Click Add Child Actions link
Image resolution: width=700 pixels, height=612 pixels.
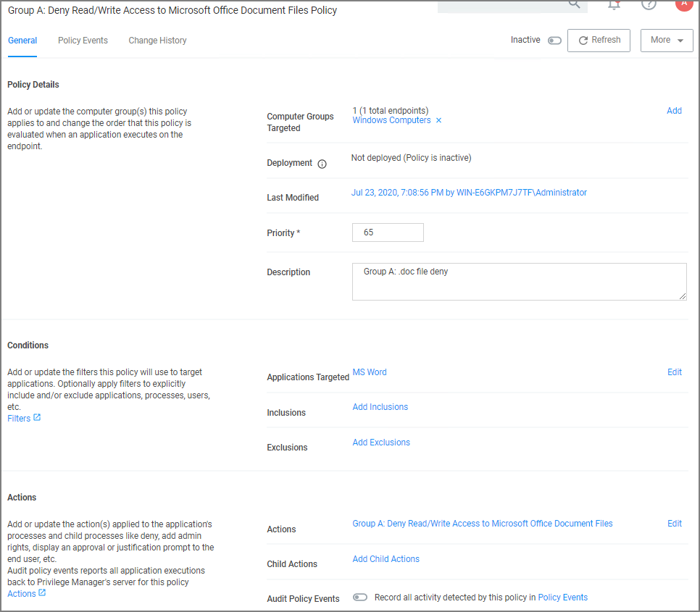386,559
